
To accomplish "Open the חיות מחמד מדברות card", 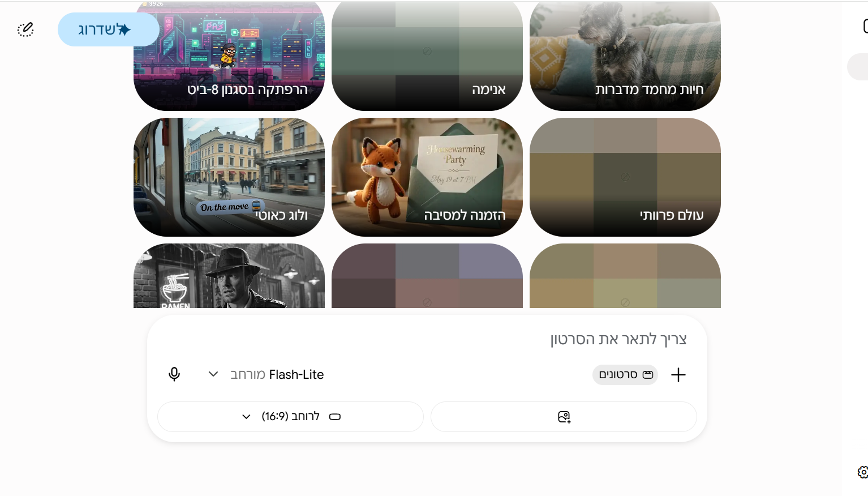I will pyautogui.click(x=625, y=55).
